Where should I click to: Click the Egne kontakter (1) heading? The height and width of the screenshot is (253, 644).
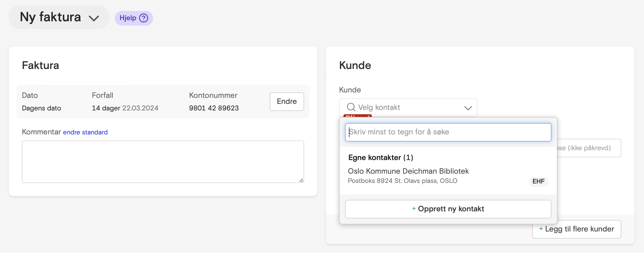pos(381,158)
